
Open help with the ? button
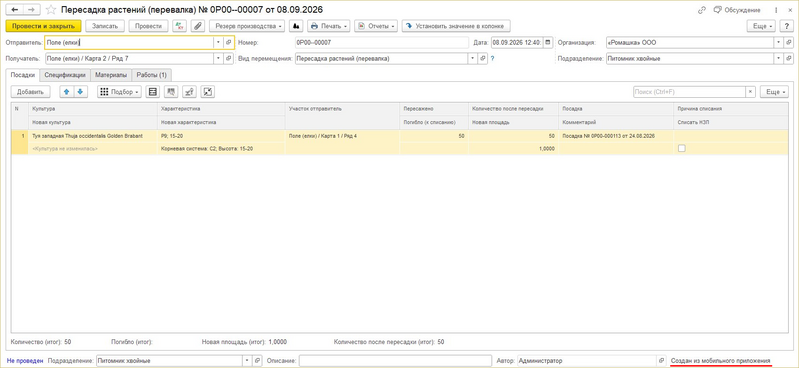tap(786, 25)
